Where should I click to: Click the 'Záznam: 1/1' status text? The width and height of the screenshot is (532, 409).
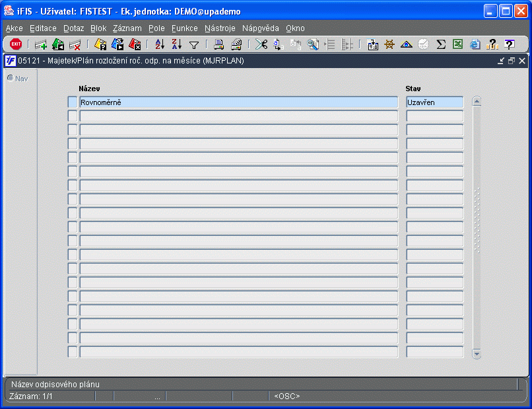[31, 396]
